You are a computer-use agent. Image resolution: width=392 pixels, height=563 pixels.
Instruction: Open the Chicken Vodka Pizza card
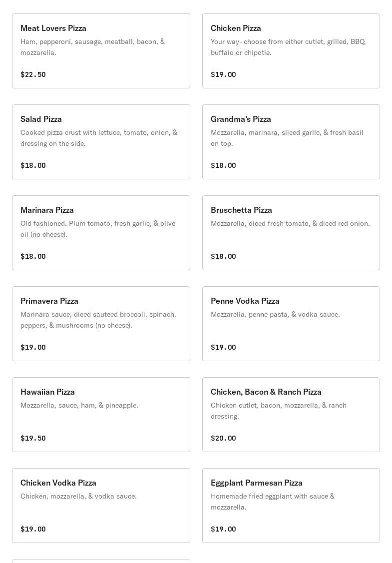(101, 506)
